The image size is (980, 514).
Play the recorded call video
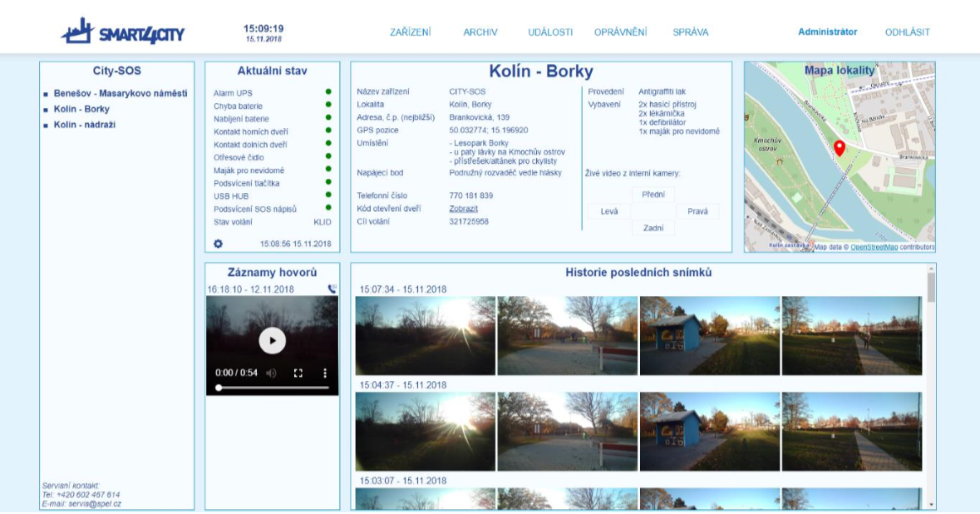(272, 340)
